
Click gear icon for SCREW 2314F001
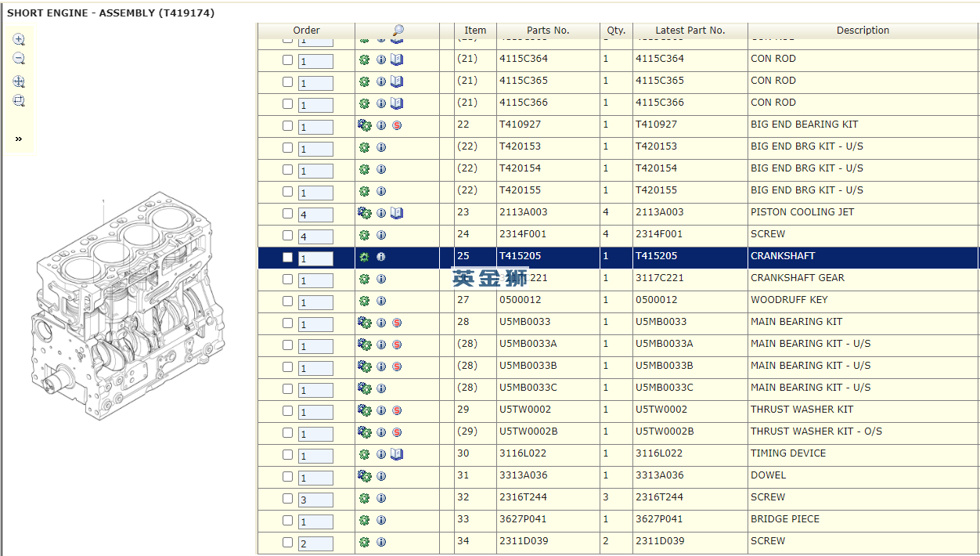364,235
